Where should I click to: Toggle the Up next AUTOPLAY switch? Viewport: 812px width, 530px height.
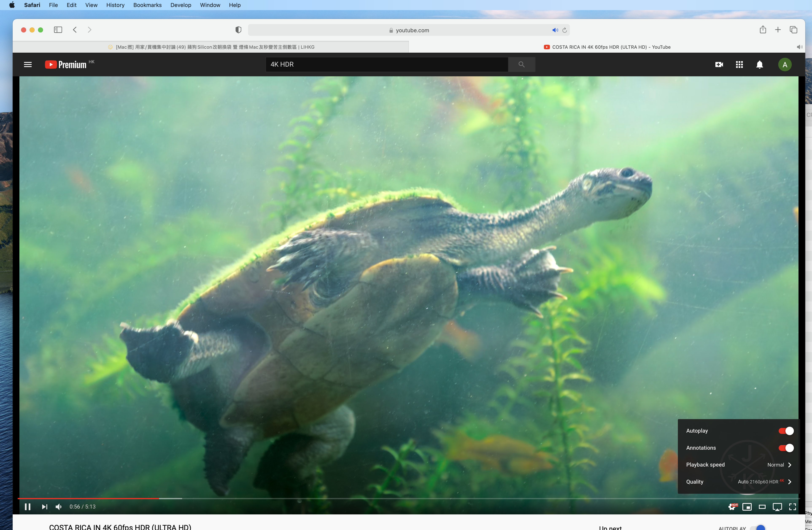click(758, 528)
